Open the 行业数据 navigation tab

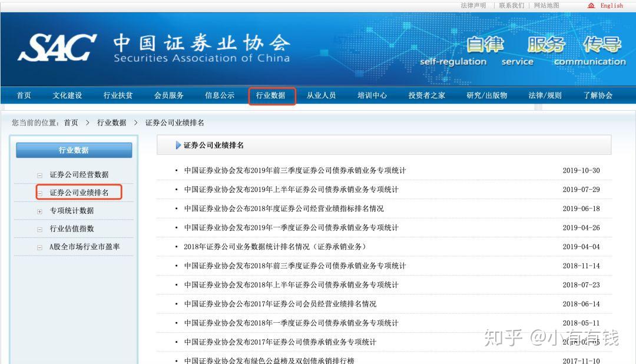270,95
